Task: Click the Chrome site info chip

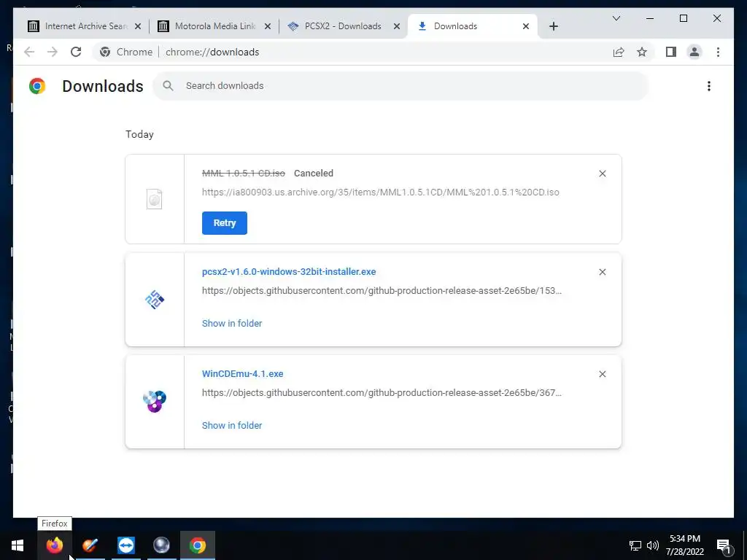Action: tap(127, 52)
